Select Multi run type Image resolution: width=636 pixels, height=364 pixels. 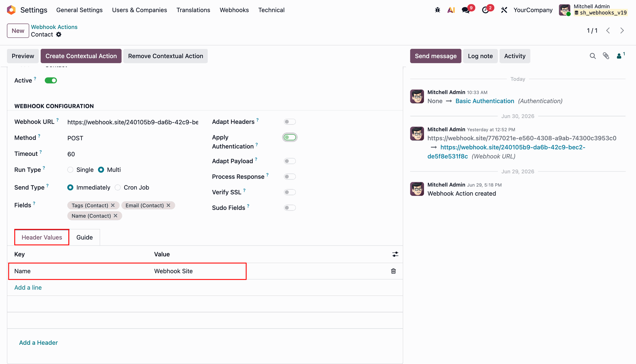[x=101, y=170]
